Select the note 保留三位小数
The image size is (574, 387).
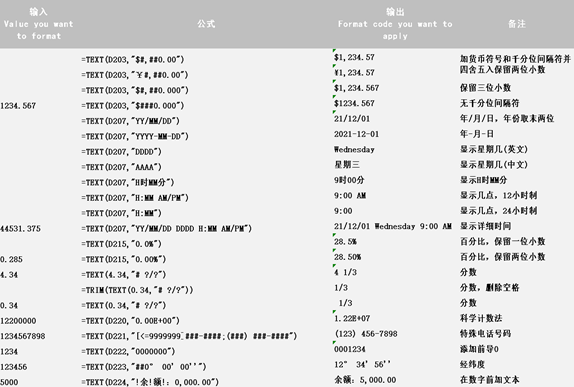[x=485, y=88]
